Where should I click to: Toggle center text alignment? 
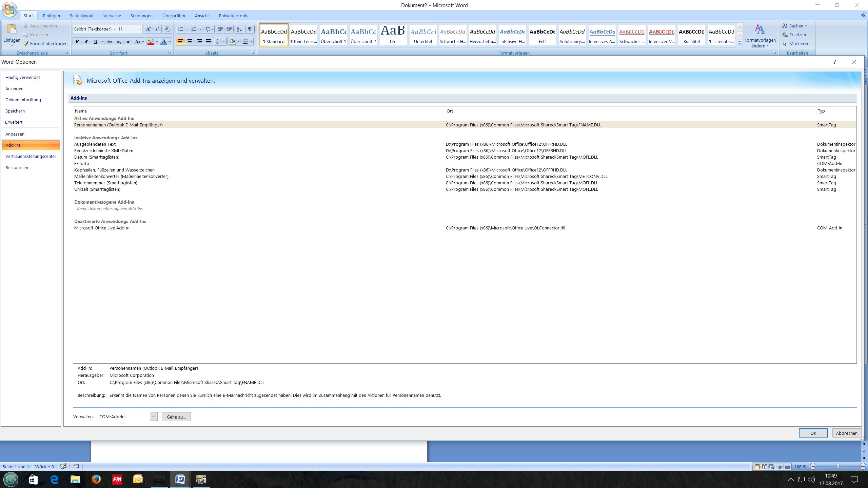pos(190,41)
